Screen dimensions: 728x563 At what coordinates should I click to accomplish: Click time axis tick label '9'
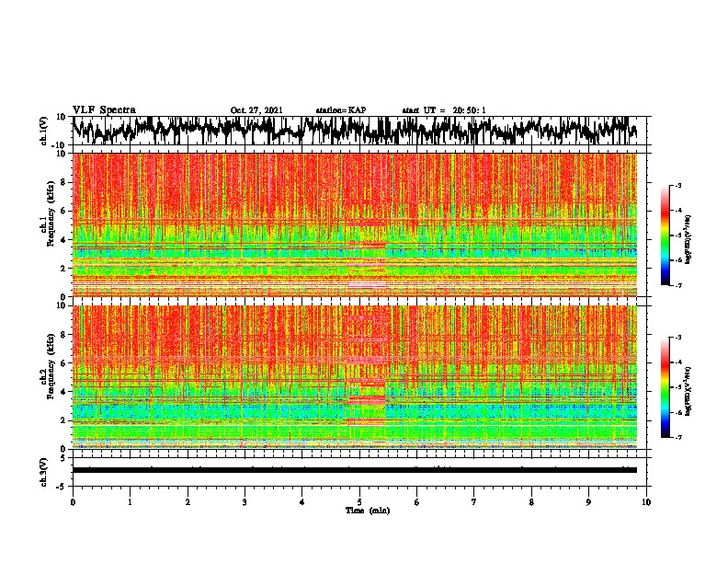(x=588, y=502)
